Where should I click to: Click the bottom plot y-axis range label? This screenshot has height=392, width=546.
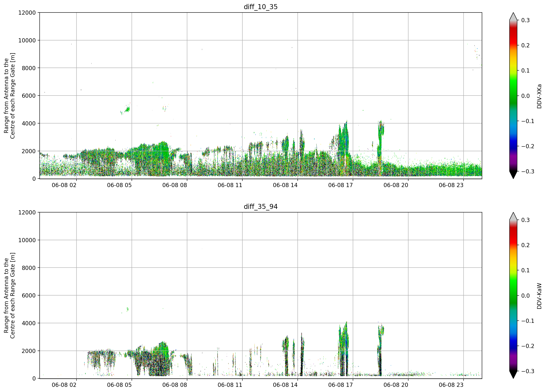(x=9, y=295)
